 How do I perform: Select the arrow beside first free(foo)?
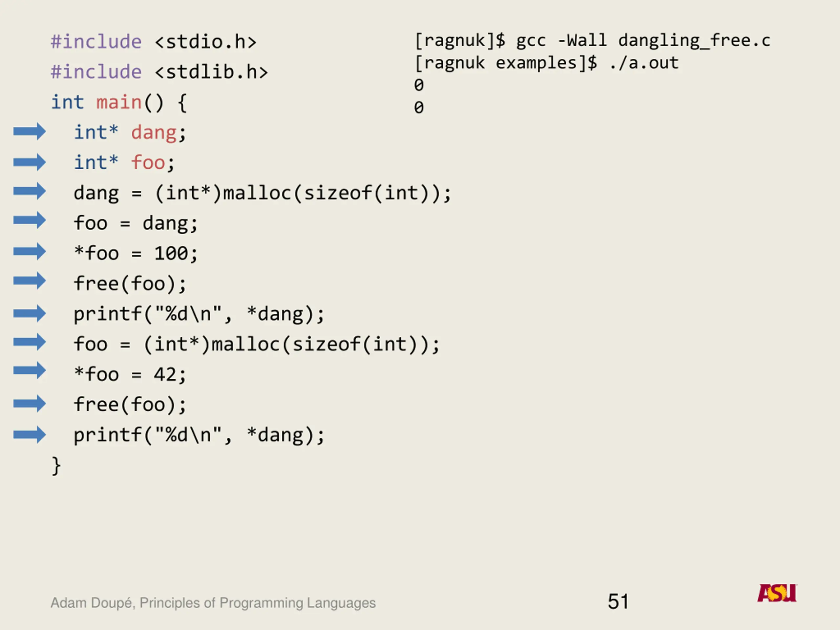pyautogui.click(x=30, y=281)
